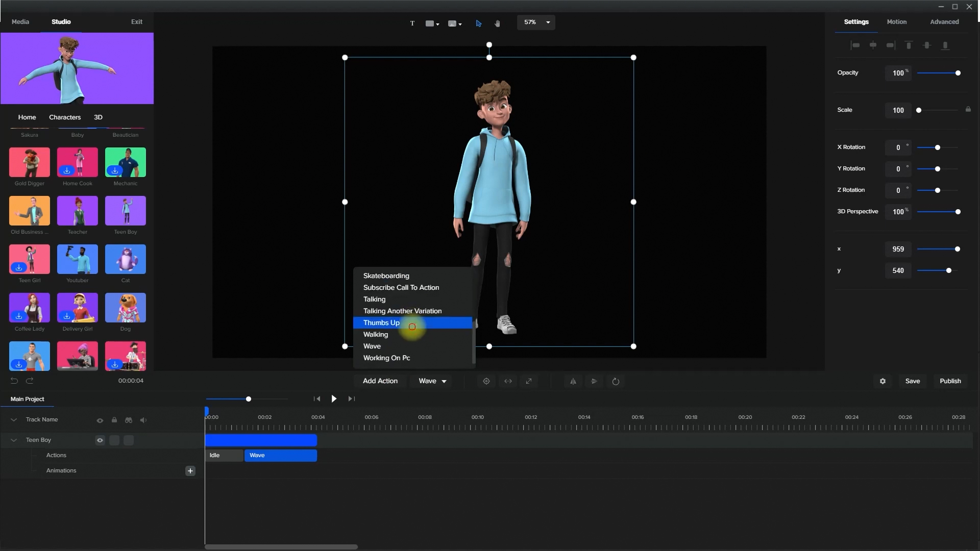Save the project
The height and width of the screenshot is (551, 980).
pyautogui.click(x=913, y=381)
